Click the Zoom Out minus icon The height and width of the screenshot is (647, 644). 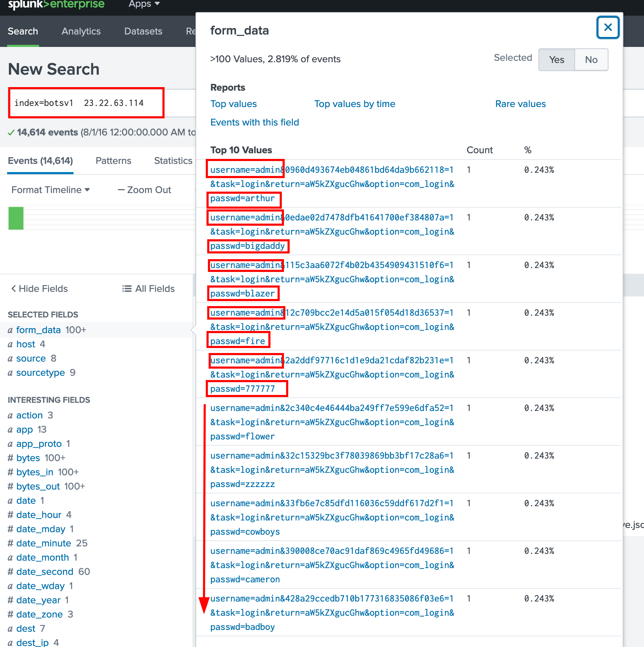(x=121, y=190)
